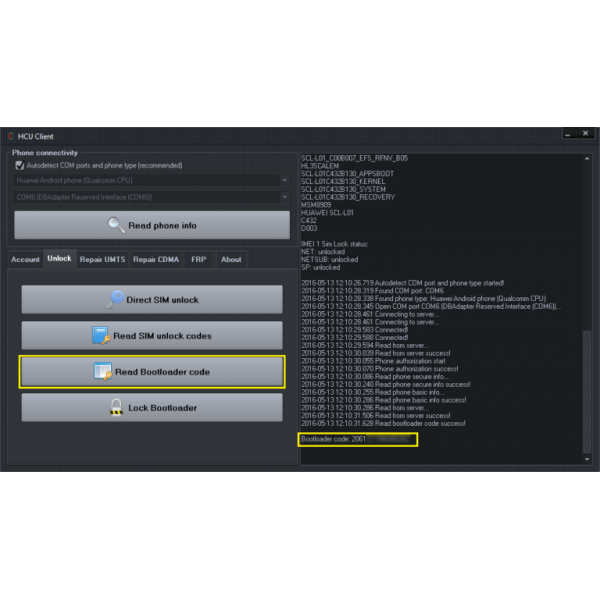
Task: Click the 'SCL-L01C432B130_RECOVERY' log line
Action: coord(348,197)
